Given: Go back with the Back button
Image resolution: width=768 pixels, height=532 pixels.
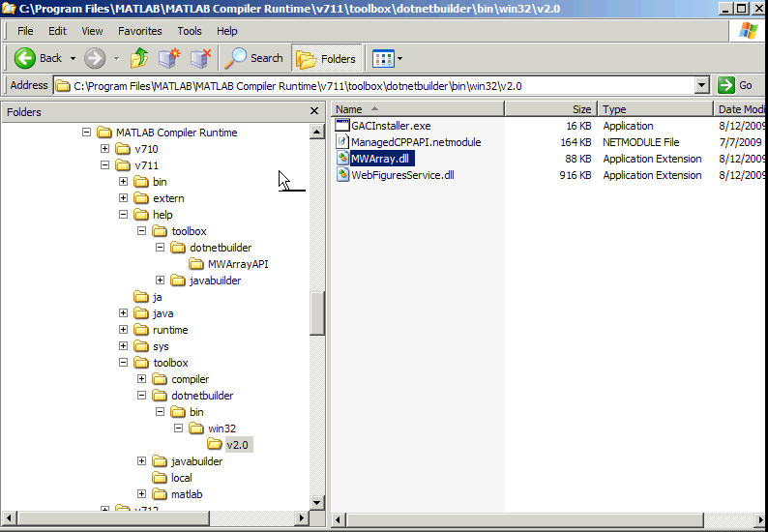Looking at the screenshot, I should click(x=37, y=58).
